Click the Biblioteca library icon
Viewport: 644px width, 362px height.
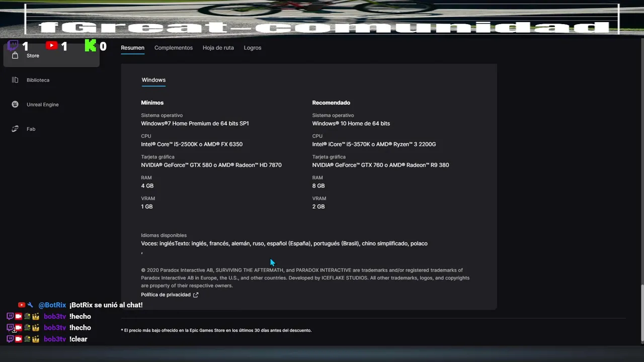point(15,80)
